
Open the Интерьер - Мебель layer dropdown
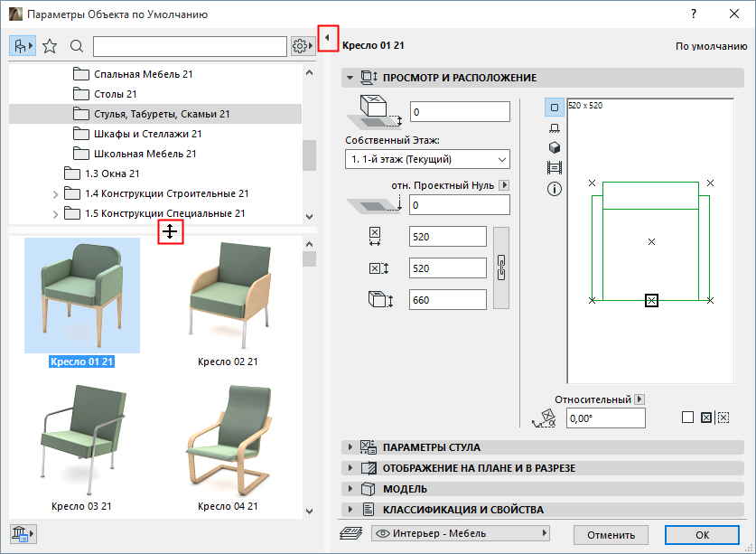pos(461,533)
